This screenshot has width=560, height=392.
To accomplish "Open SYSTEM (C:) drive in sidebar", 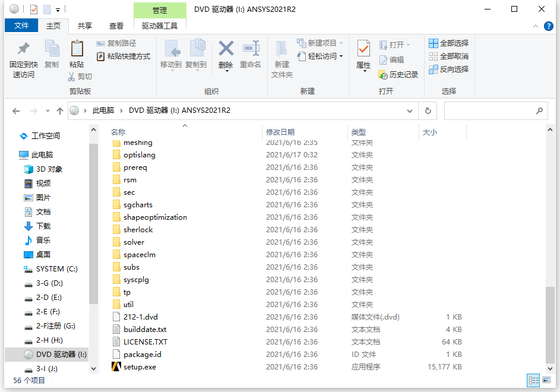I will point(57,268).
